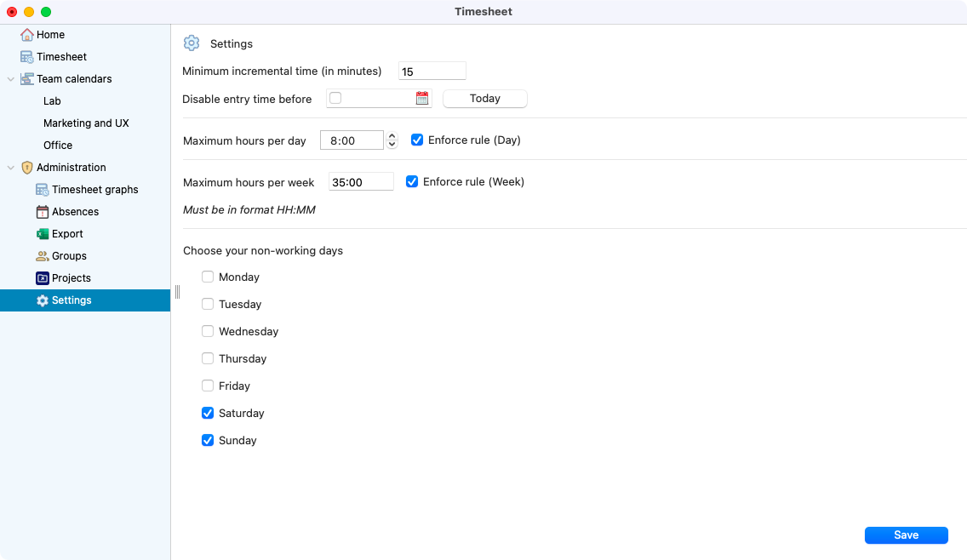The height and width of the screenshot is (560, 967).
Task: Collapse the Administration tree node
Action: coord(10,167)
